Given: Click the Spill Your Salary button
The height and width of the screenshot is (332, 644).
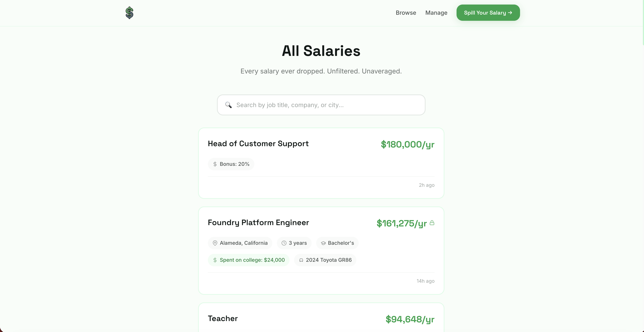Looking at the screenshot, I should tap(488, 12).
